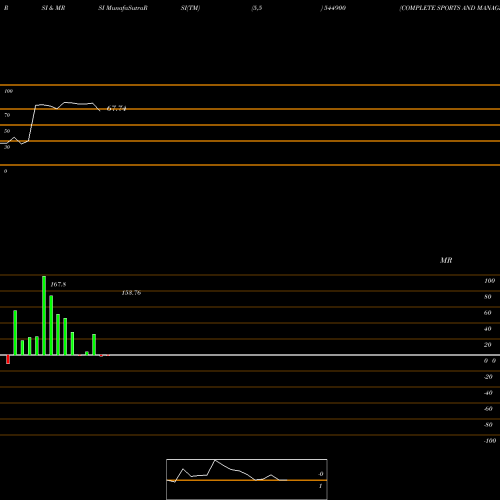The width and height of the screenshot is (500, 500).
Task: Click the MunafaSutra header text
Action: (123, 8)
